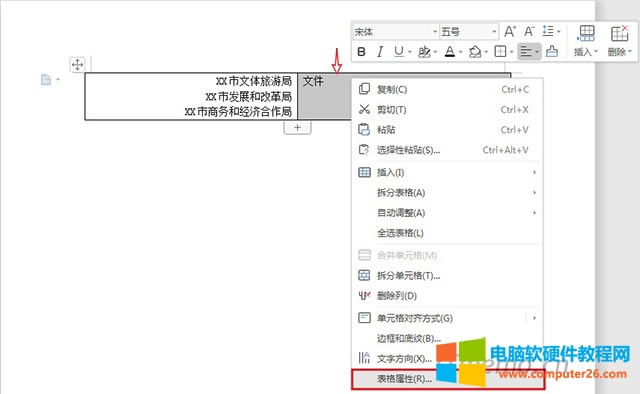This screenshot has width=640, height=394.
Task: Click the decrease font size icon
Action: pyautogui.click(x=529, y=31)
